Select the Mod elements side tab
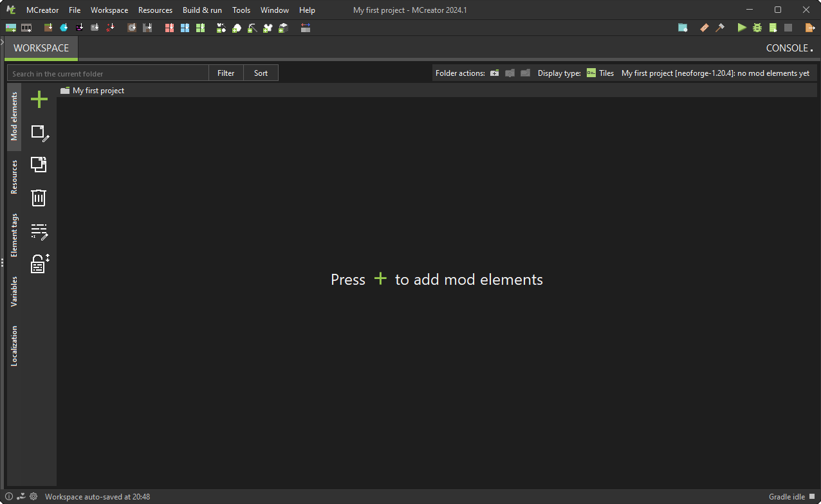 (14, 116)
